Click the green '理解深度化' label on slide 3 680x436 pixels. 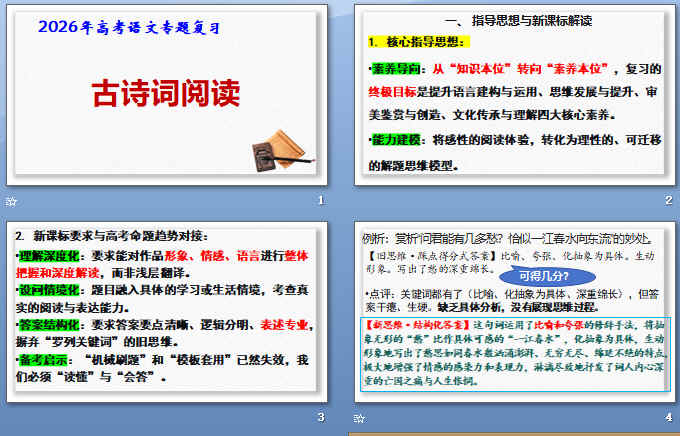tap(47, 255)
